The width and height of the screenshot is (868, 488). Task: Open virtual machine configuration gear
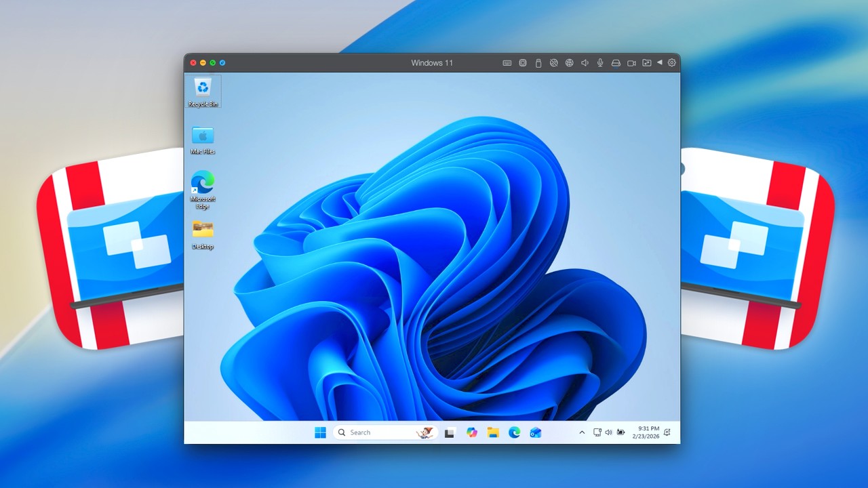point(672,63)
